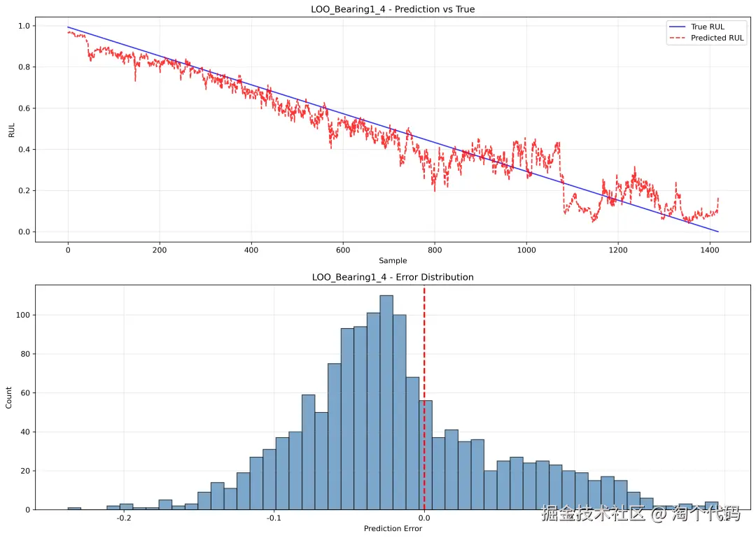
Task: Click the 'Count' y-axis label
Action: (8, 397)
